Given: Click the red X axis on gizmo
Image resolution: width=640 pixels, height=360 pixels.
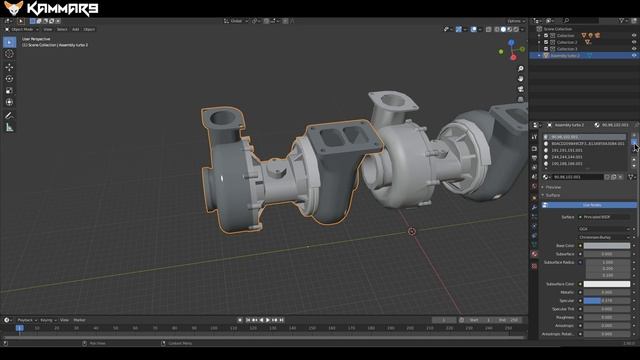Looking at the screenshot, I should coord(513,58).
